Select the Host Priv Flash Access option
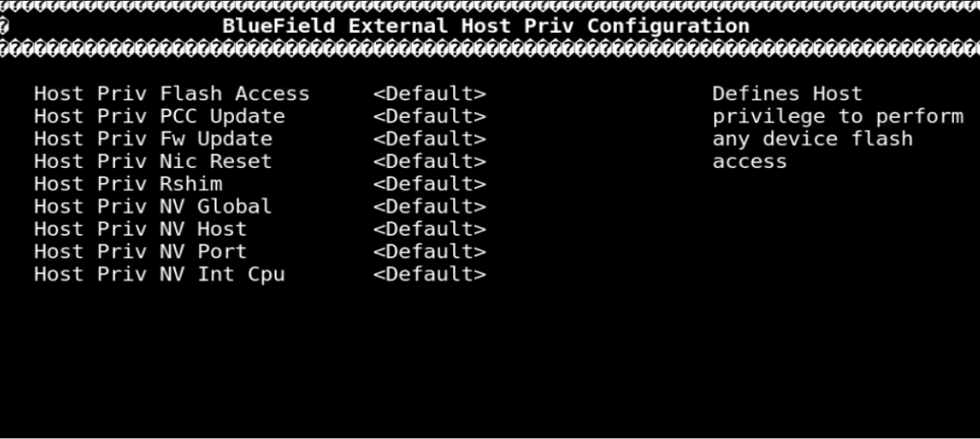This screenshot has width=980, height=439. [x=171, y=94]
